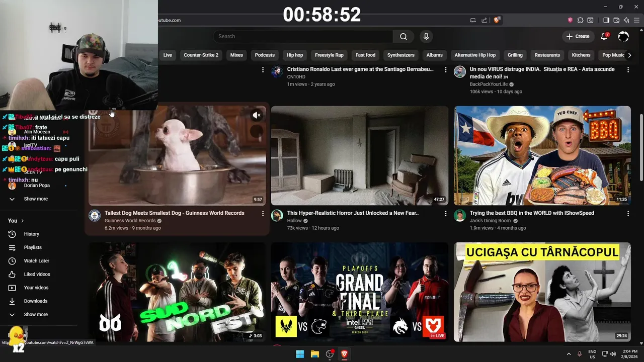
Task: Open Windows Start menu
Action: (x=300, y=354)
